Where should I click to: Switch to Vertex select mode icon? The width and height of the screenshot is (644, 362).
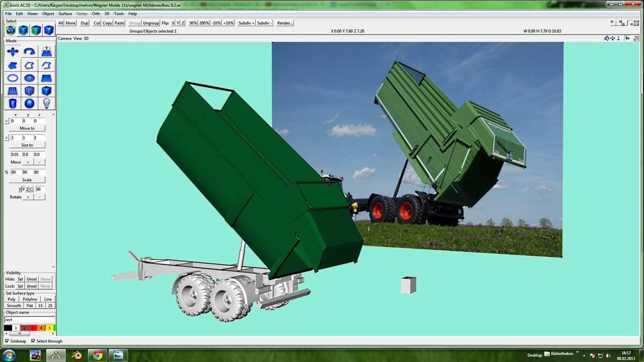point(49,30)
